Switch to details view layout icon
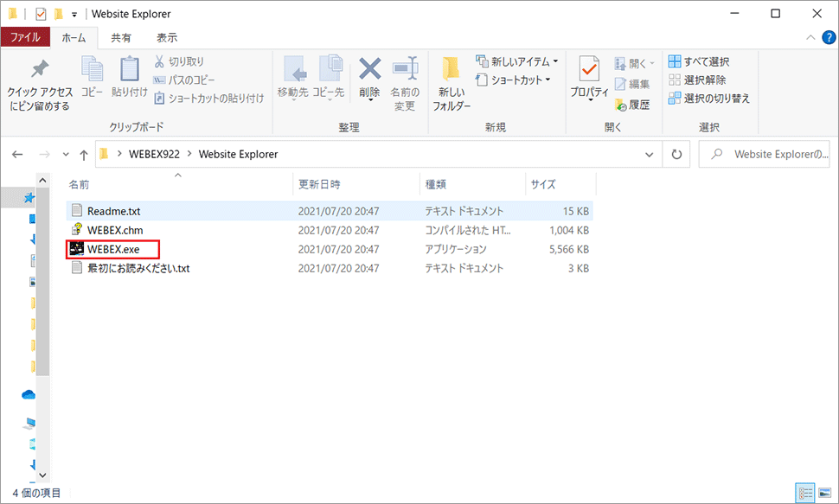The width and height of the screenshot is (839, 504). (804, 492)
